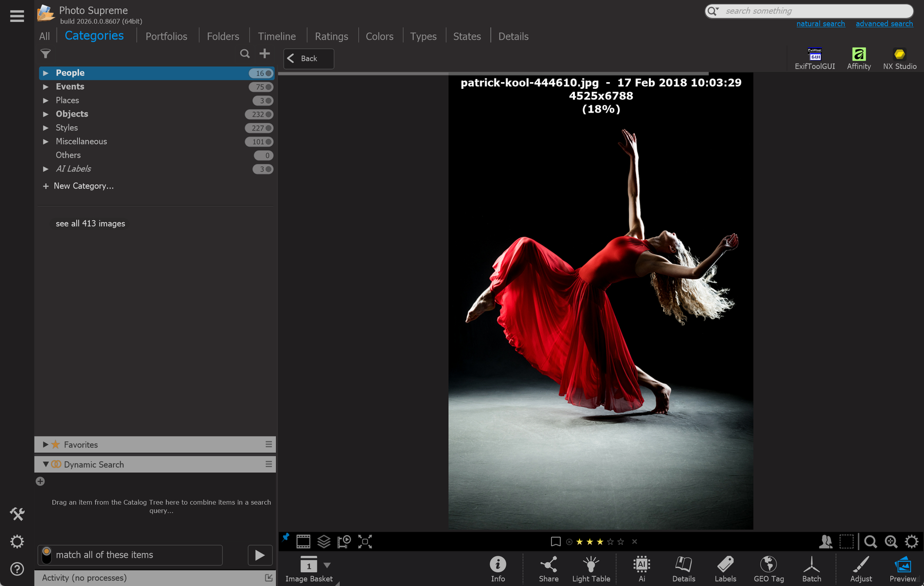Viewport: 924px width, 586px height.
Task: Click the slideshow play icon
Action: click(344, 541)
